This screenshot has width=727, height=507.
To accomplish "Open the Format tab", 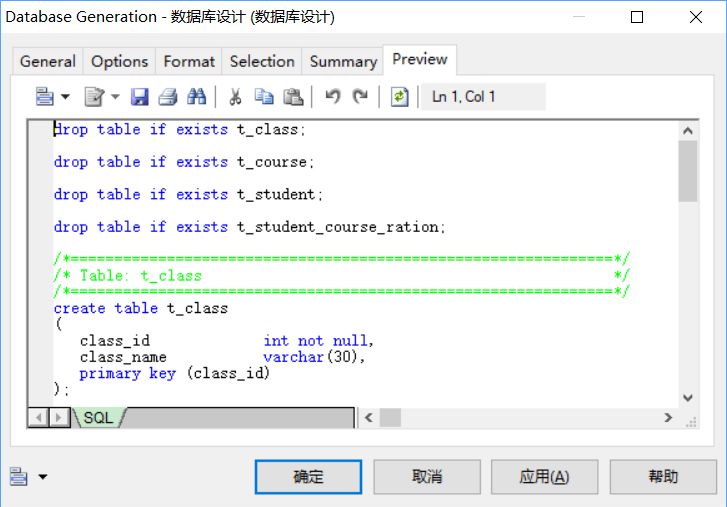I will tap(189, 61).
